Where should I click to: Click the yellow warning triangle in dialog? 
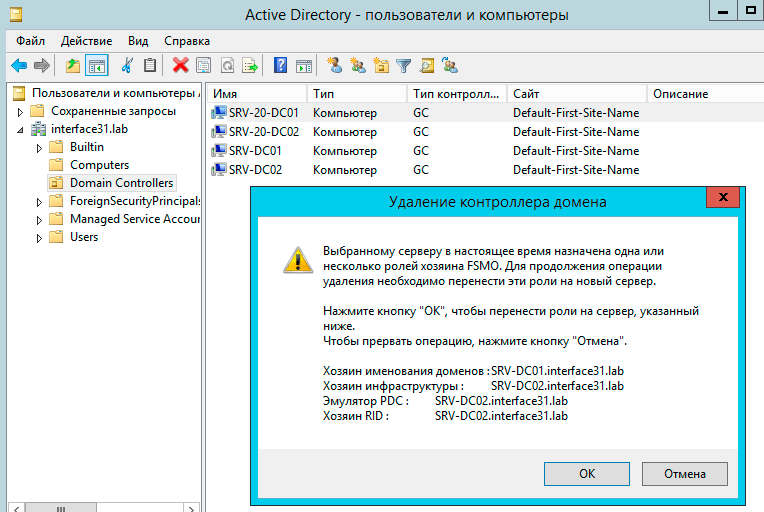(297, 260)
